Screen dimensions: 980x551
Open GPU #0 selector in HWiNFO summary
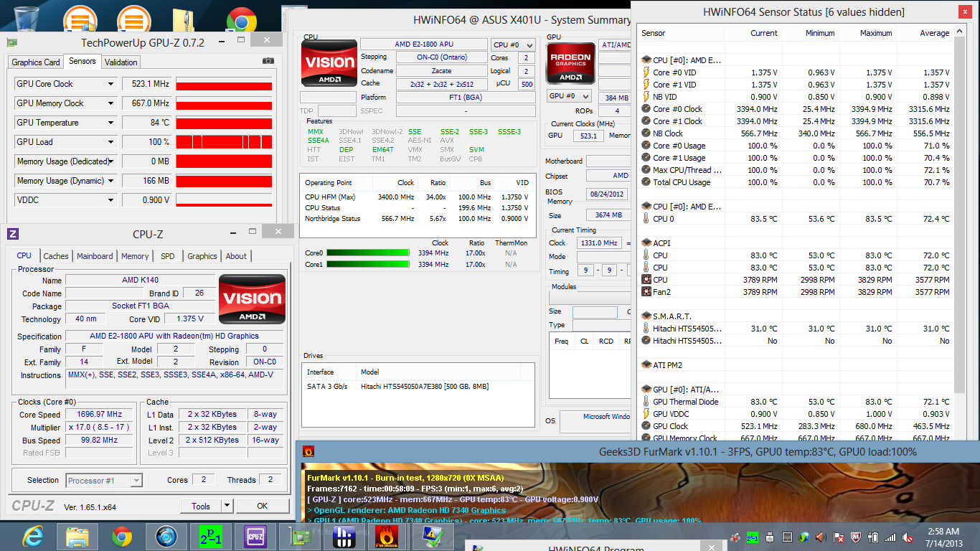tap(569, 96)
